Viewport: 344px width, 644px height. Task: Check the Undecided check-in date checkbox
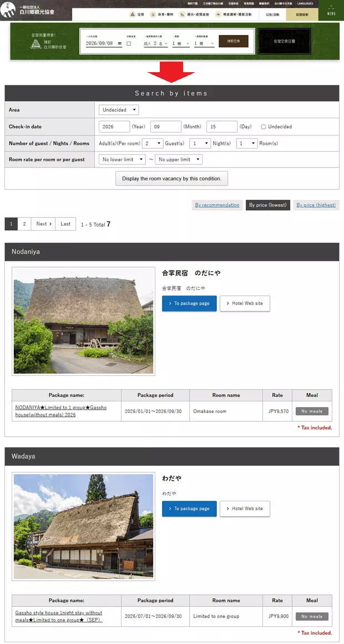pyautogui.click(x=264, y=127)
